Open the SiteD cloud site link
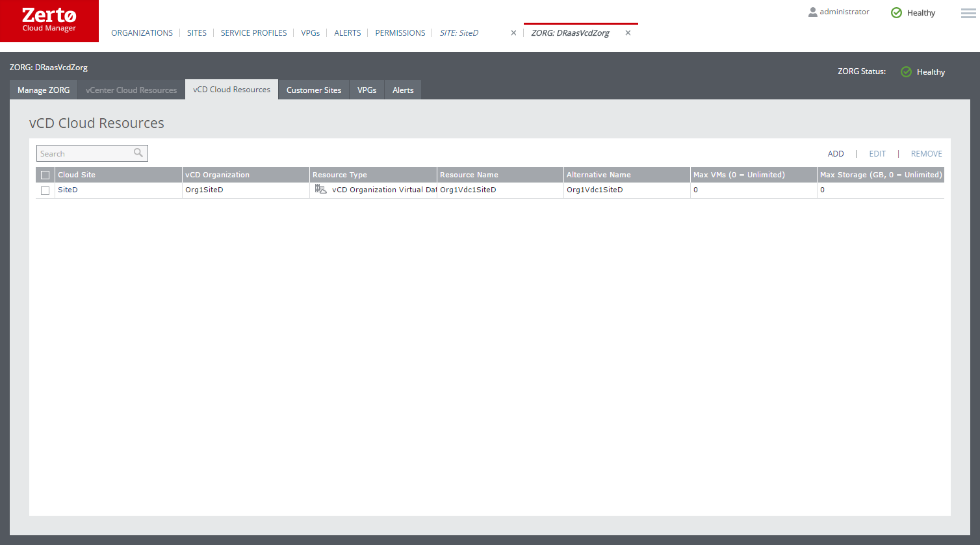The width and height of the screenshot is (980, 545). tap(68, 190)
